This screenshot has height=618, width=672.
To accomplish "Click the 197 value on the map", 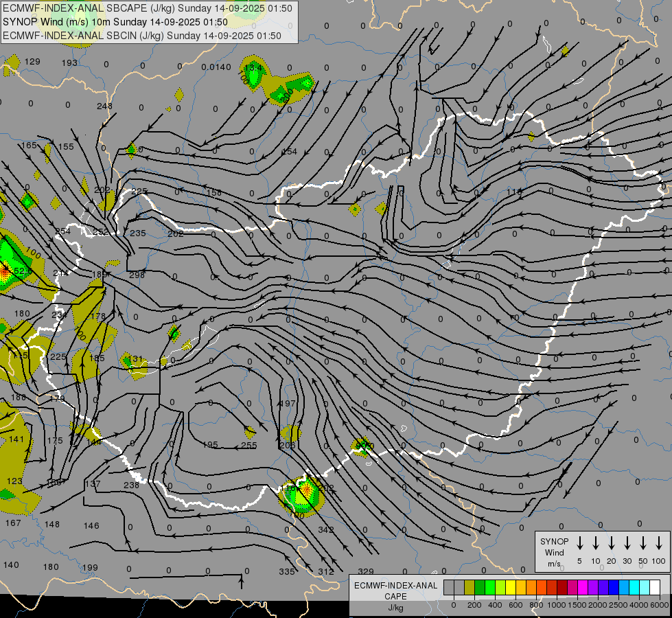I will click(288, 404).
